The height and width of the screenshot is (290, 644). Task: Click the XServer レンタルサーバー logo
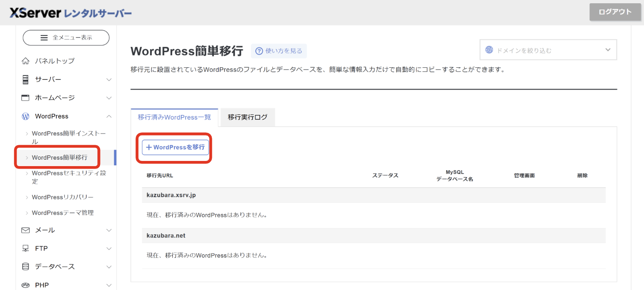pos(71,13)
